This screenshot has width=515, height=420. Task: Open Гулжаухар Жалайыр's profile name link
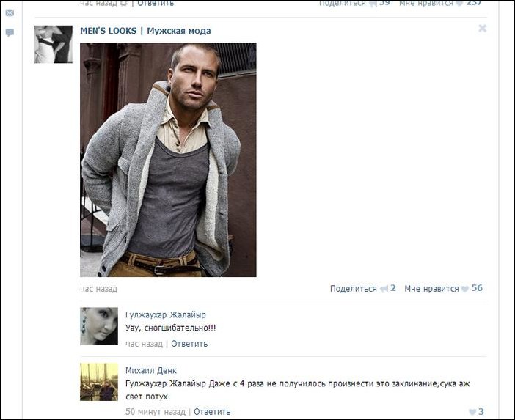166,314
